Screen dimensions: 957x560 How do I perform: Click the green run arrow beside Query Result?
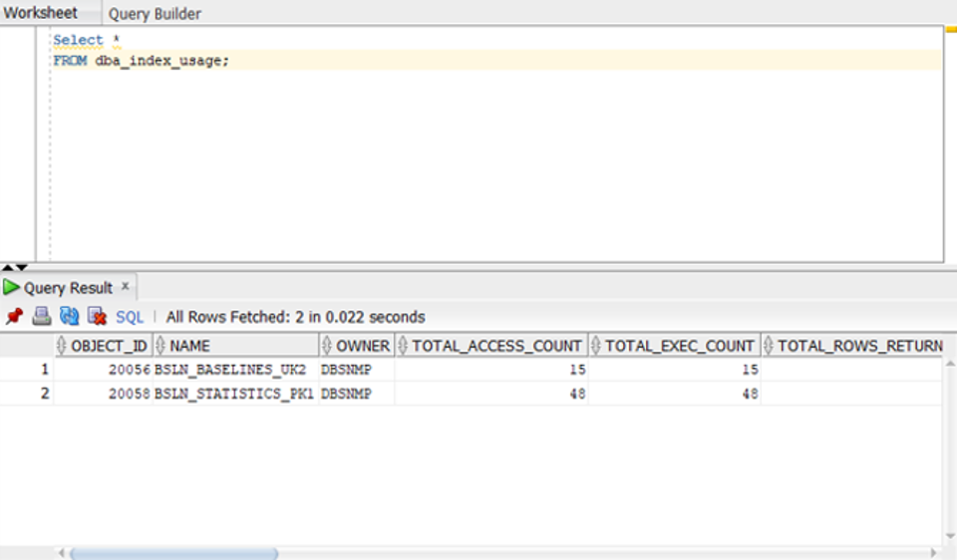coord(12,288)
